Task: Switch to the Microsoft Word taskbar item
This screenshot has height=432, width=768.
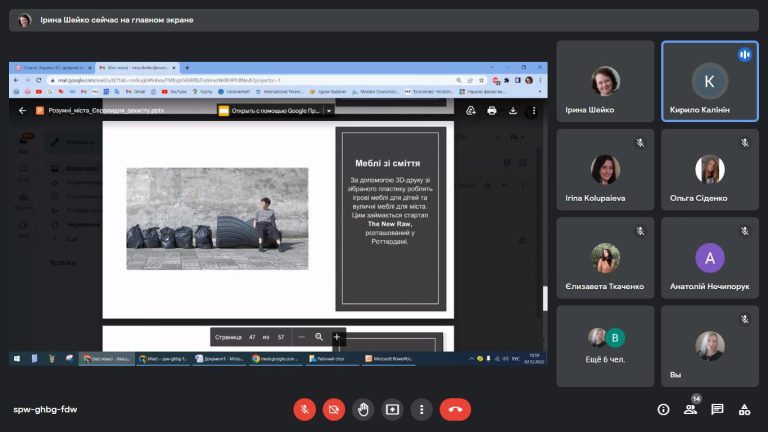Action: (219, 359)
